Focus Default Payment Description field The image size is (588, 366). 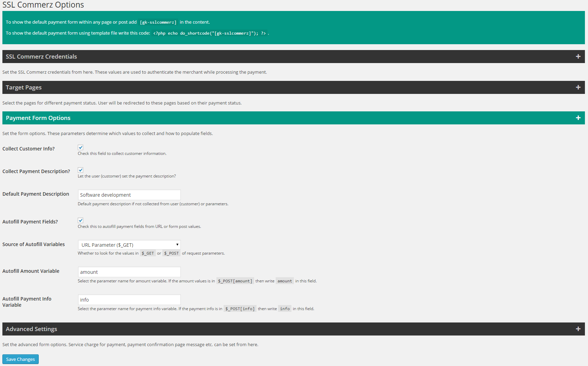tap(129, 195)
